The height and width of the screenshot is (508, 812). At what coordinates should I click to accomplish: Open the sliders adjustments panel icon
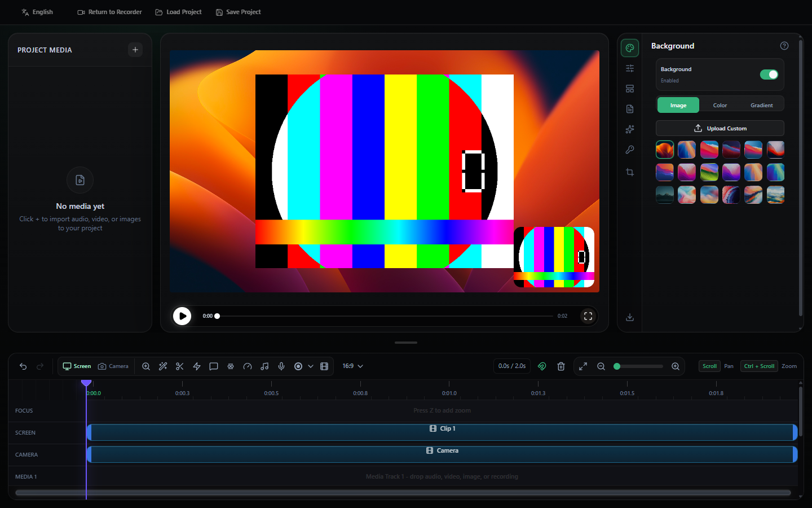click(x=630, y=68)
